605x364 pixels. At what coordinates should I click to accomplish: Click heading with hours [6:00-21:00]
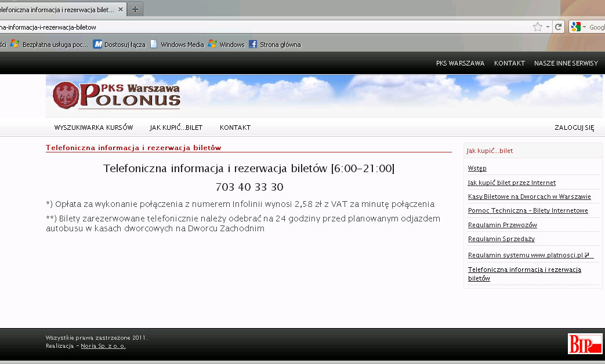pyautogui.click(x=248, y=169)
